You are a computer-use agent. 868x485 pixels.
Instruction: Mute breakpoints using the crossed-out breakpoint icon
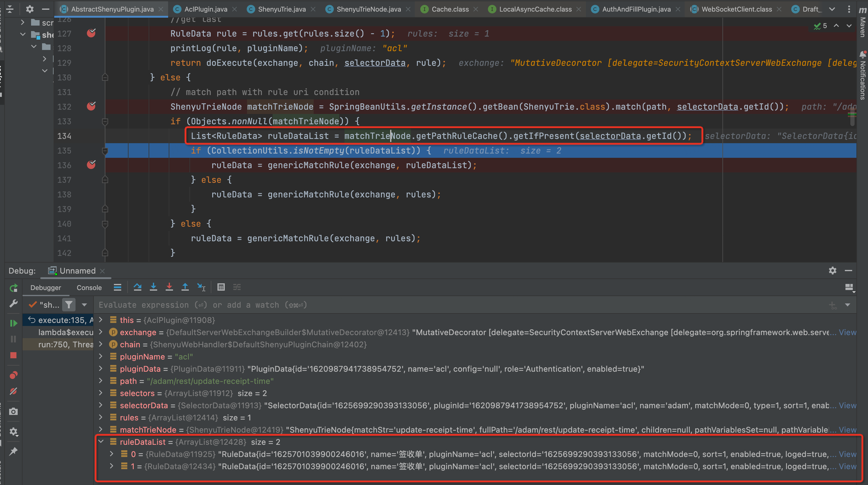pos(13,391)
